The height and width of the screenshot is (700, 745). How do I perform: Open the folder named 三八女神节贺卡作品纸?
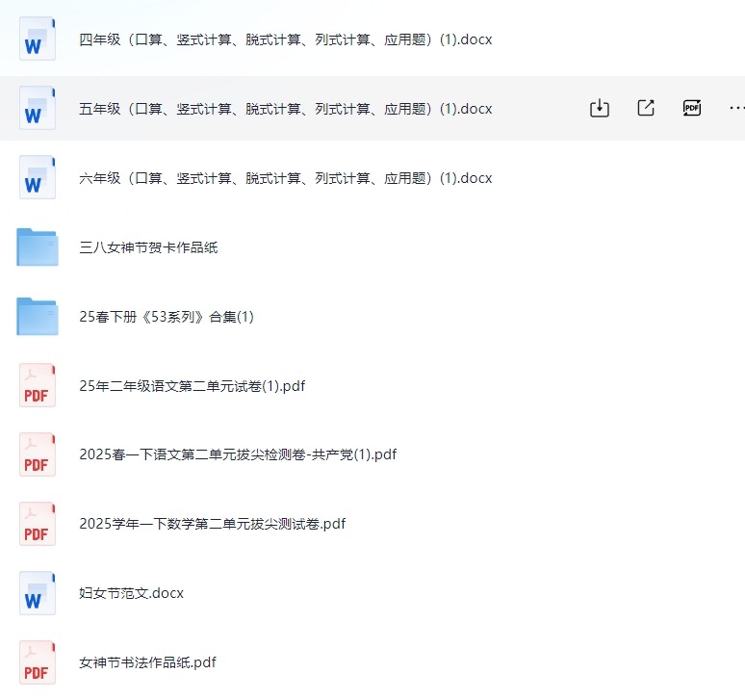tap(148, 247)
